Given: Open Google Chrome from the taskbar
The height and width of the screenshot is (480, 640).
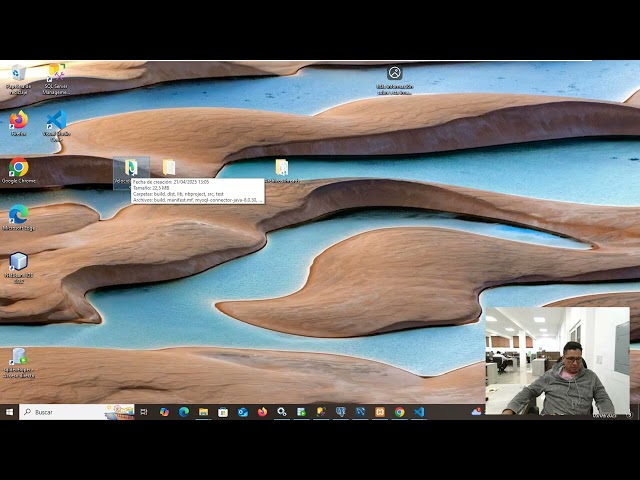Looking at the screenshot, I should 400,412.
